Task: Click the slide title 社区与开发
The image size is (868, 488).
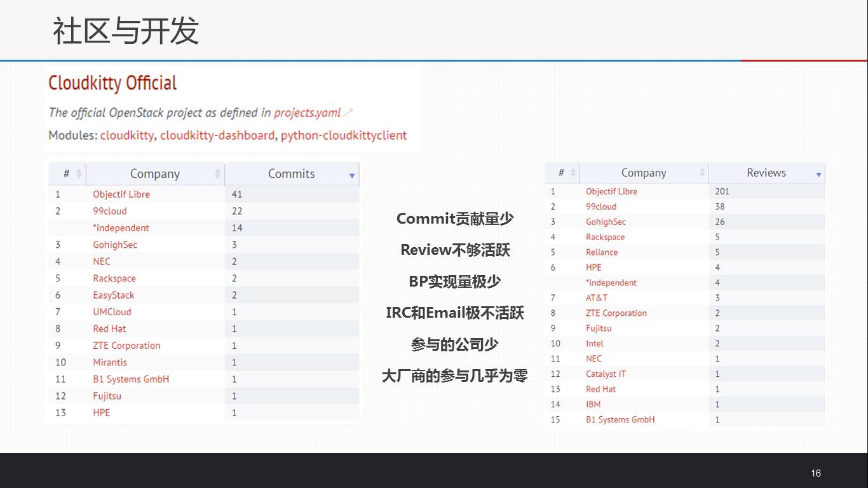Action: click(126, 30)
